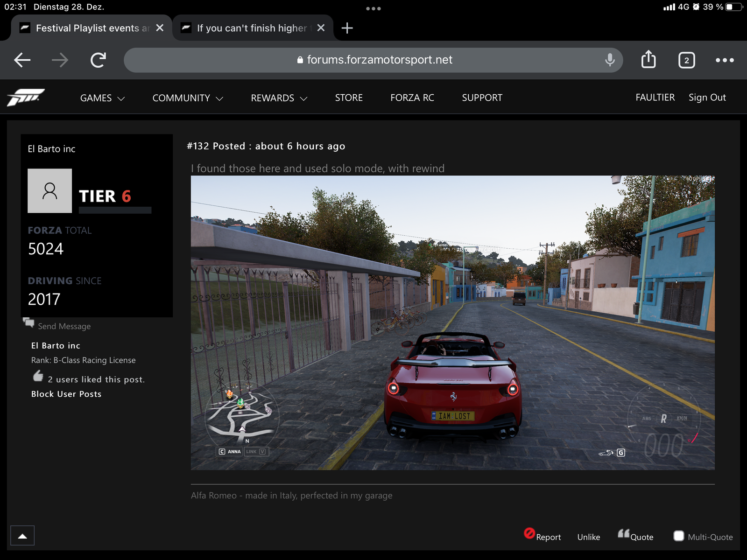Close the If you can't finish higher tab
This screenshot has width=747, height=560.
coord(321,28)
